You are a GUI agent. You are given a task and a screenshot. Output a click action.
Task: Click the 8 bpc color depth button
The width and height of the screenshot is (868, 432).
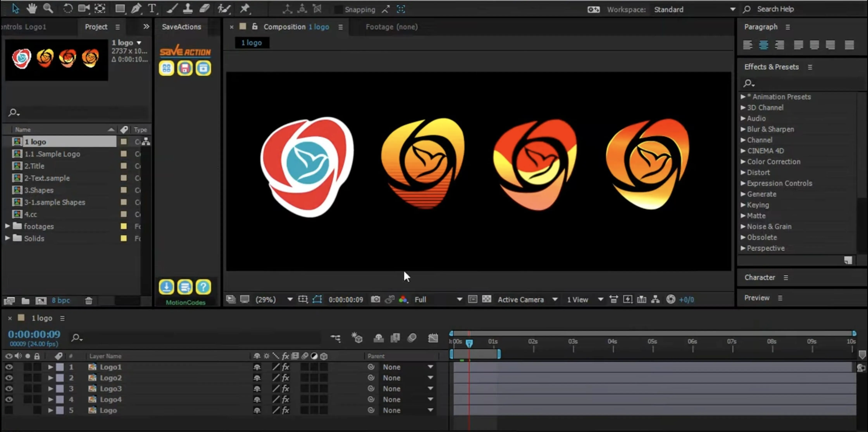pos(61,300)
